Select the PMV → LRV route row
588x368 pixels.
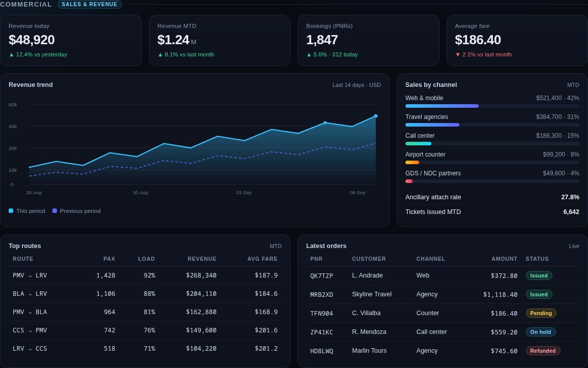(145, 275)
